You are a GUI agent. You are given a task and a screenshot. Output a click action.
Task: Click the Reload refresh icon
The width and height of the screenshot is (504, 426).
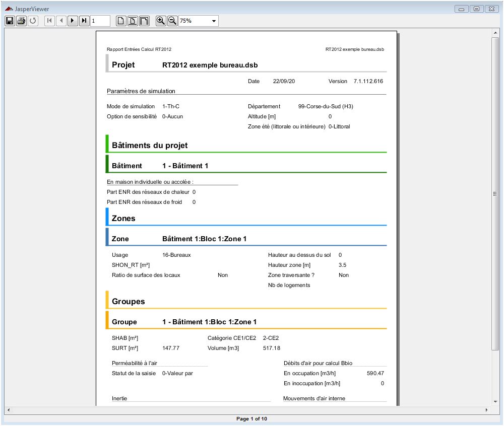pos(33,21)
